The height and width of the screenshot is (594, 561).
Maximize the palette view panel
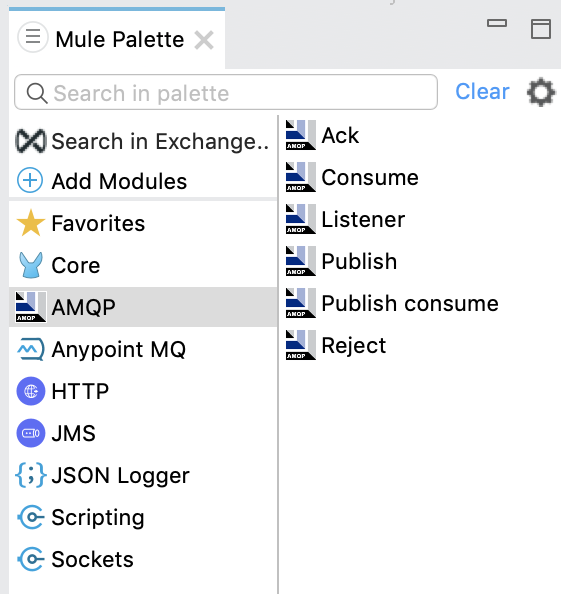click(x=541, y=29)
